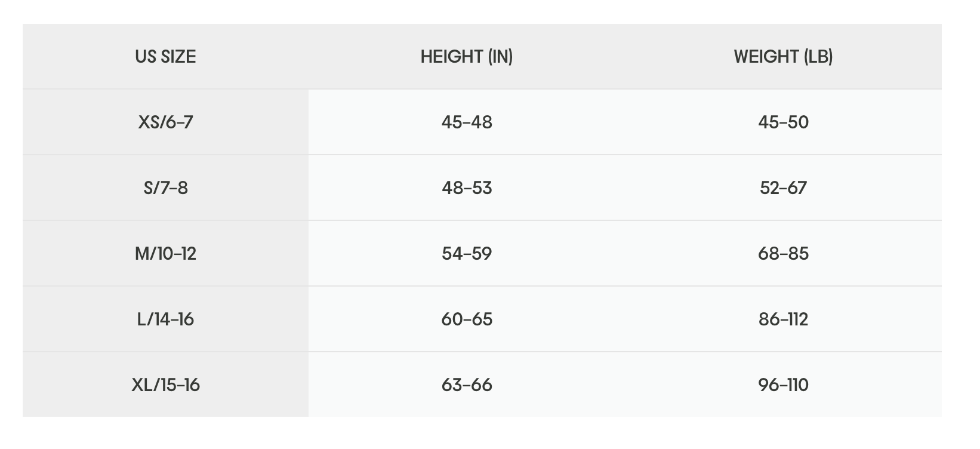Click the 86–112 weight cell
The width and height of the screenshot is (980, 449).
point(783,319)
